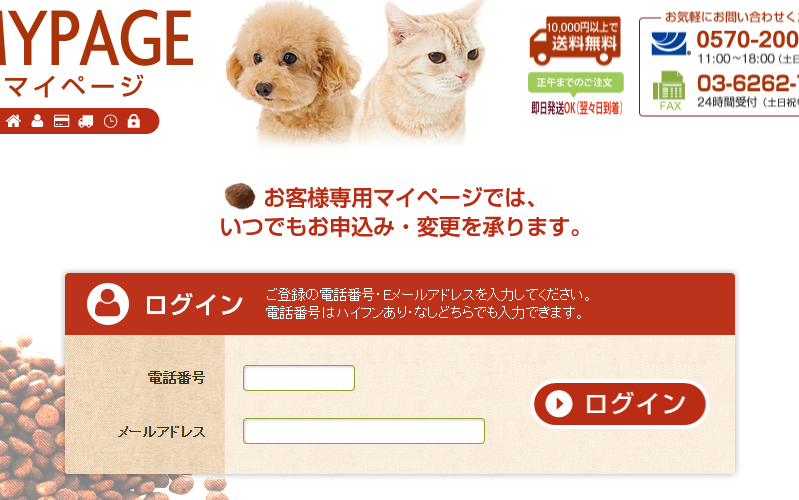The width and height of the screenshot is (799, 500).
Task: Click the play arrow inside login button
Action: click(x=558, y=404)
